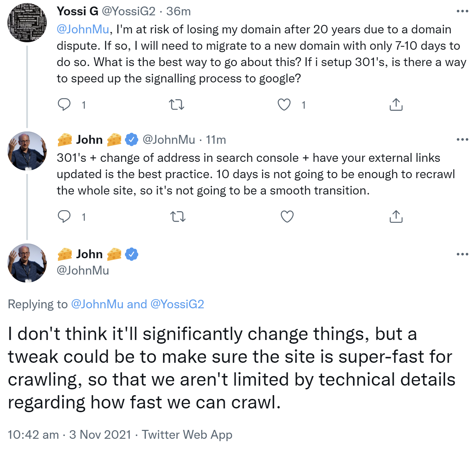This screenshot has height=450, width=476.
Task: Open more options on John's main tweet
Action: tap(462, 254)
